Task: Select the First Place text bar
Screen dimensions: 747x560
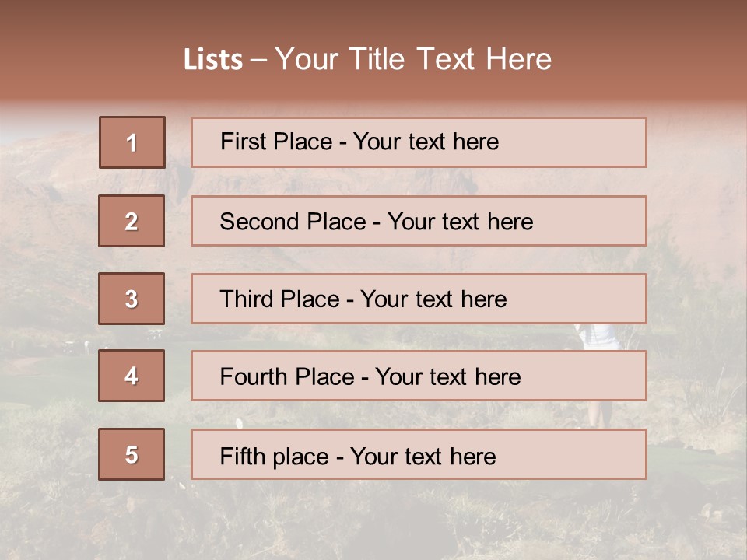Action: [419, 142]
